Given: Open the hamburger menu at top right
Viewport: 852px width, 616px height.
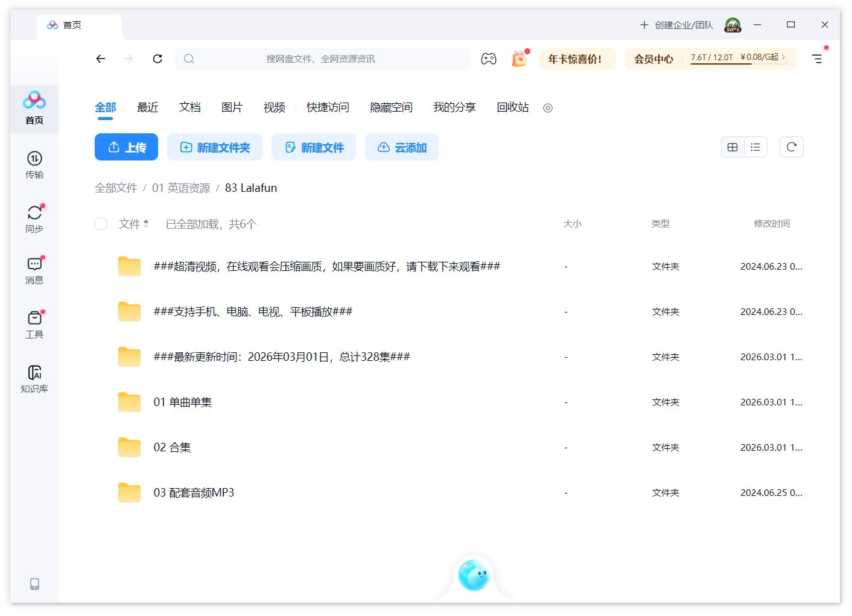Looking at the screenshot, I should point(818,59).
